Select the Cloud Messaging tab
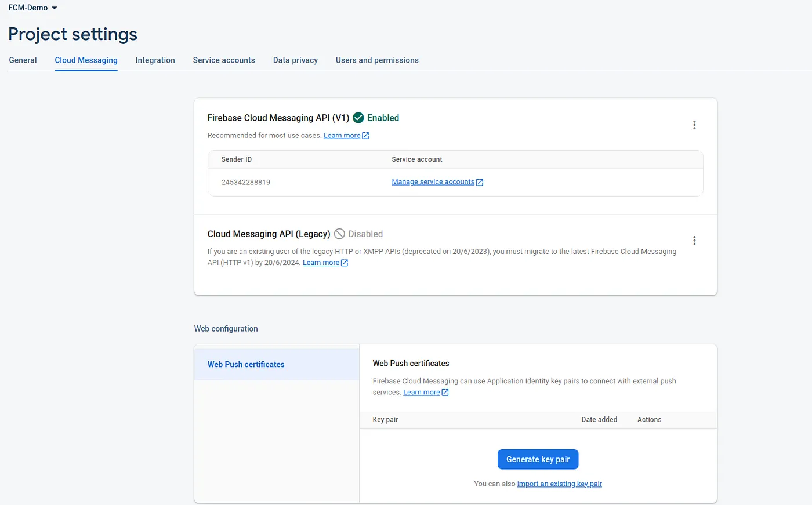 click(86, 60)
